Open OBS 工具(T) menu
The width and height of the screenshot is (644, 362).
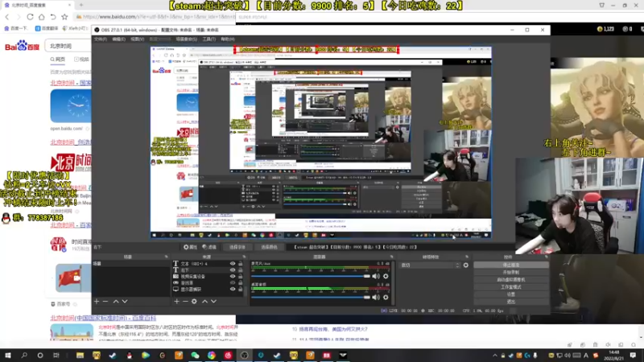pos(209,39)
